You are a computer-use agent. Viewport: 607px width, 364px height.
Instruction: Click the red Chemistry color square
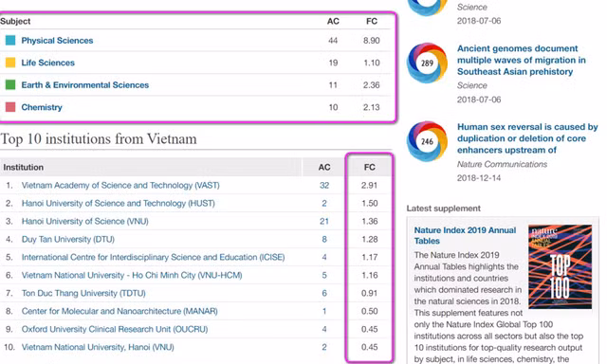[x=10, y=107]
